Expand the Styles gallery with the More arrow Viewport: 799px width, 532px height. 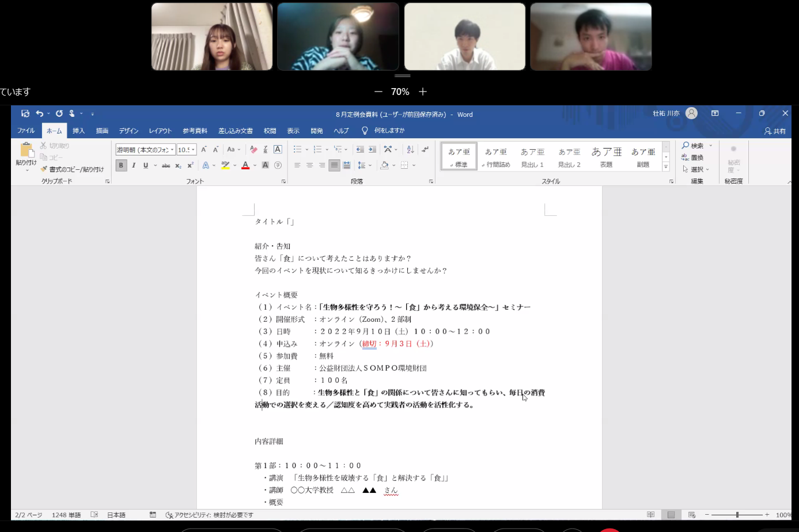click(x=666, y=167)
